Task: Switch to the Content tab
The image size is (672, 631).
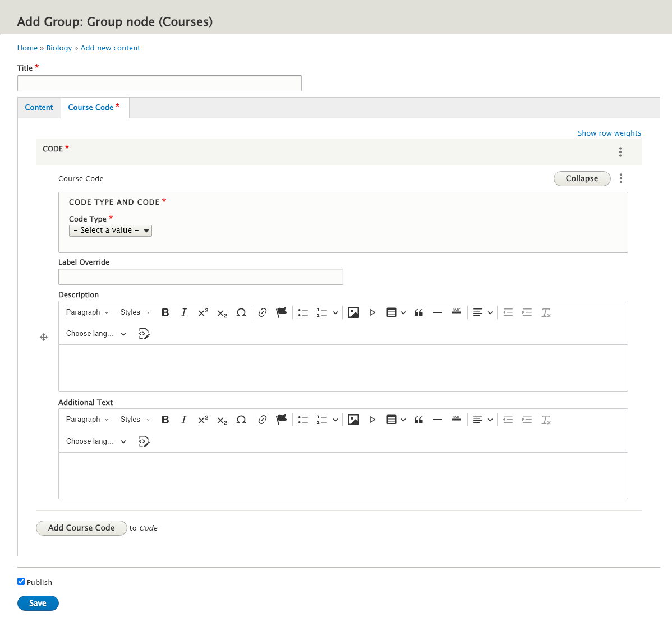Action: [x=39, y=108]
